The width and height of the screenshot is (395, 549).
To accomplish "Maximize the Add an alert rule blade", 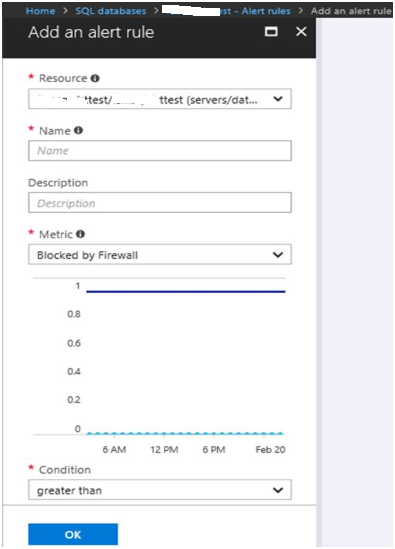I will tap(271, 32).
